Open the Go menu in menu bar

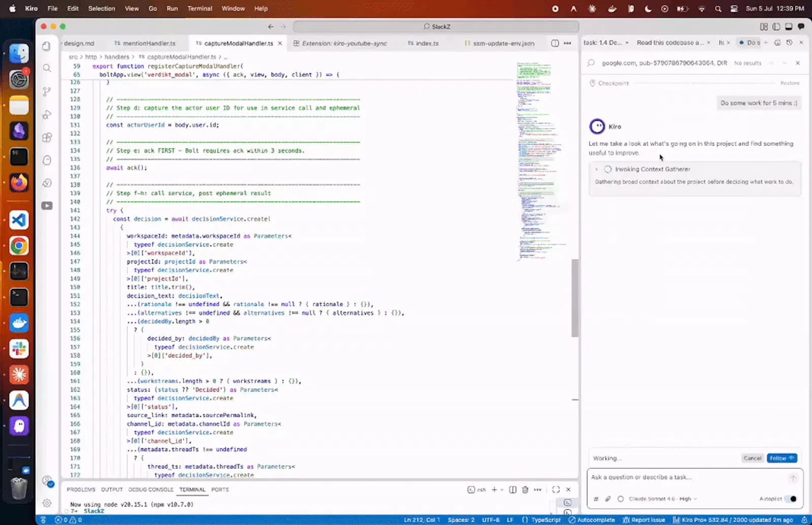pyautogui.click(x=153, y=9)
